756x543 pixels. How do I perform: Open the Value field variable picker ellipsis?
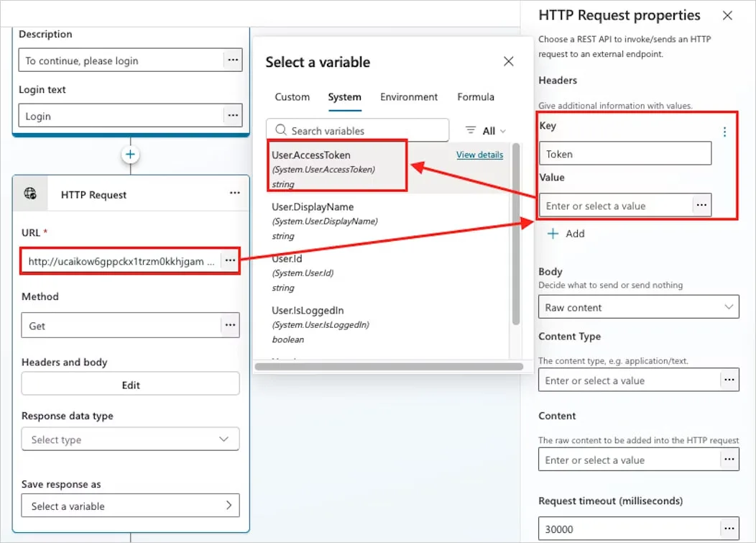coord(701,204)
